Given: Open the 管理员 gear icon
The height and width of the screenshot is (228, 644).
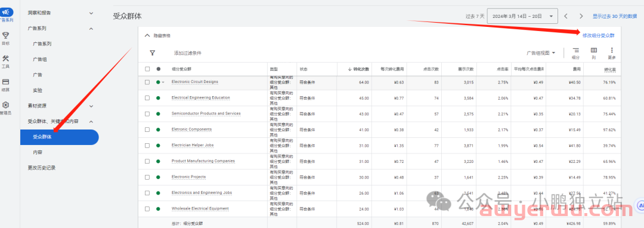Looking at the screenshot, I should [6, 105].
